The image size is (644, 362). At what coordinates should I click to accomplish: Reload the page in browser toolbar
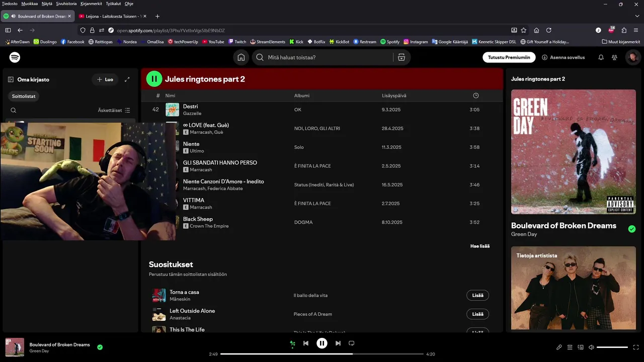tap(549, 30)
